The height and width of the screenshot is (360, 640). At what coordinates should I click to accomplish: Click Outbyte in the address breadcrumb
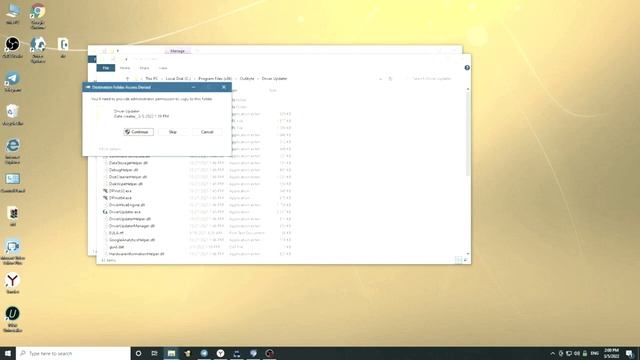pos(247,78)
